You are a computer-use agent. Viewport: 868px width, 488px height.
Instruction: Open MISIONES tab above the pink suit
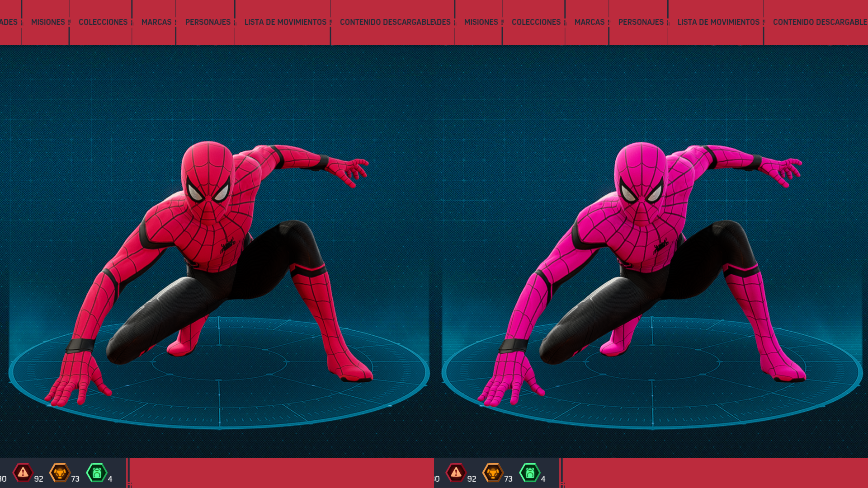481,22
